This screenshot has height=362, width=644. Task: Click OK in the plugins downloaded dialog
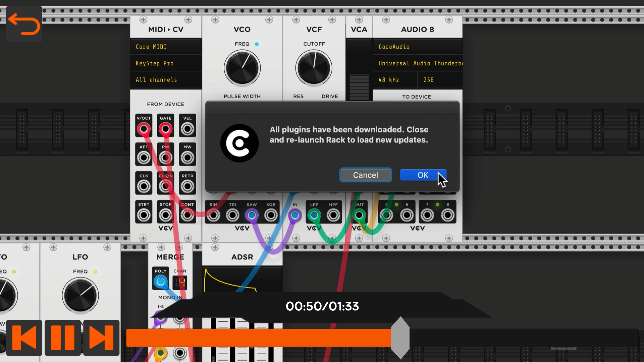[x=423, y=175]
